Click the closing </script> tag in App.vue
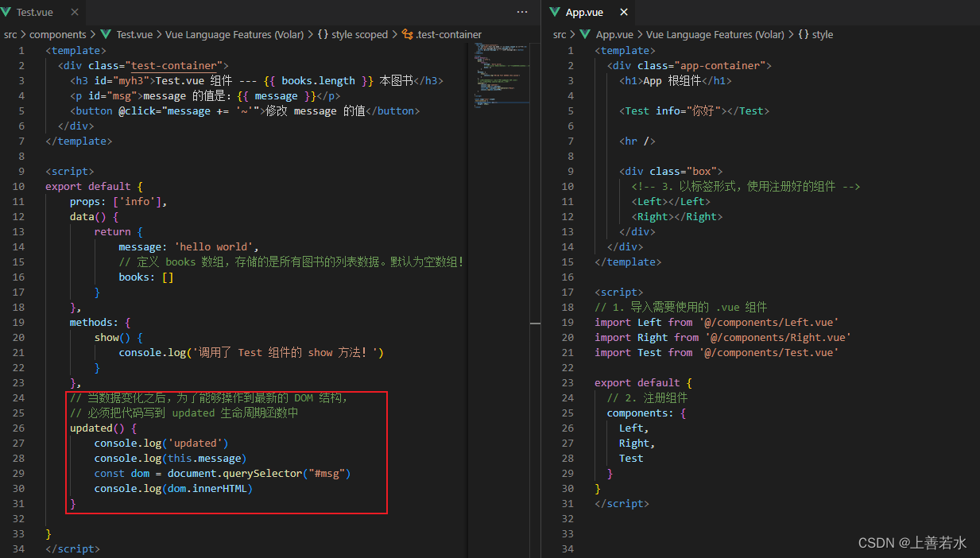Screen dimensions: 980x558 622,503
